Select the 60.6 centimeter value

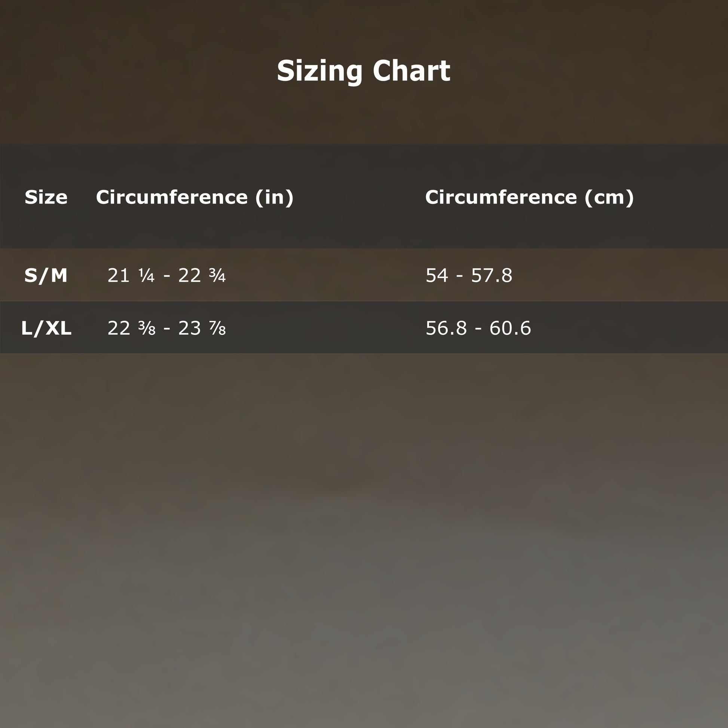coord(510,328)
